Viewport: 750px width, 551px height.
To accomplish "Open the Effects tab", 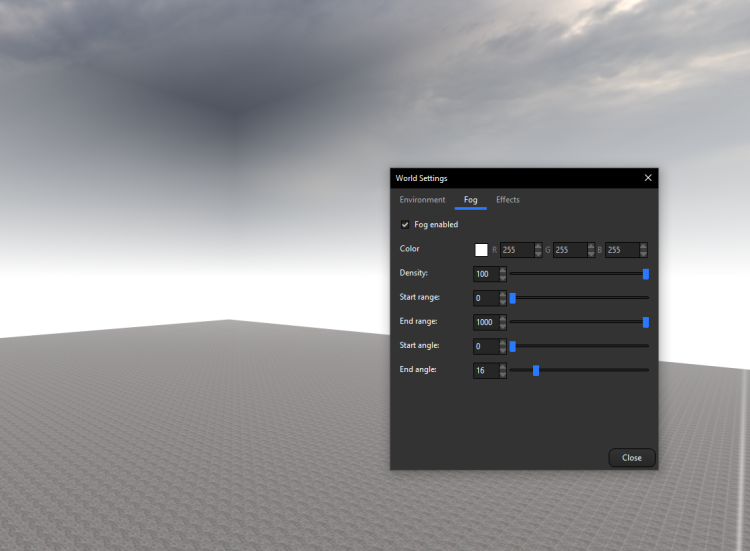I will (x=508, y=200).
